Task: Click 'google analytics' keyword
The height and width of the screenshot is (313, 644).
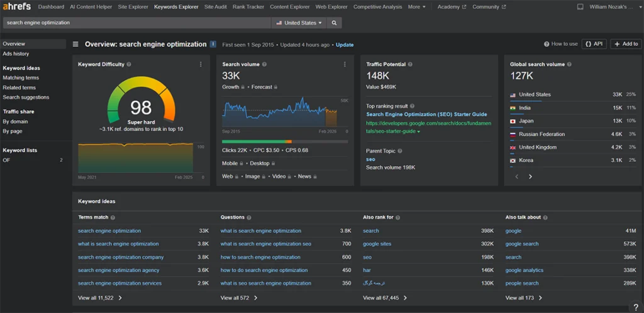Action: tap(525, 270)
